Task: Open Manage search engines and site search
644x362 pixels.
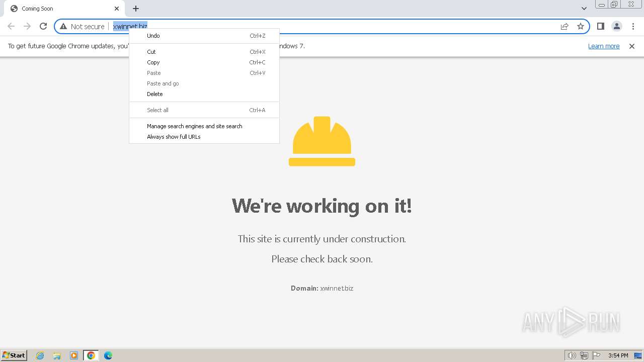Action: coord(204,126)
